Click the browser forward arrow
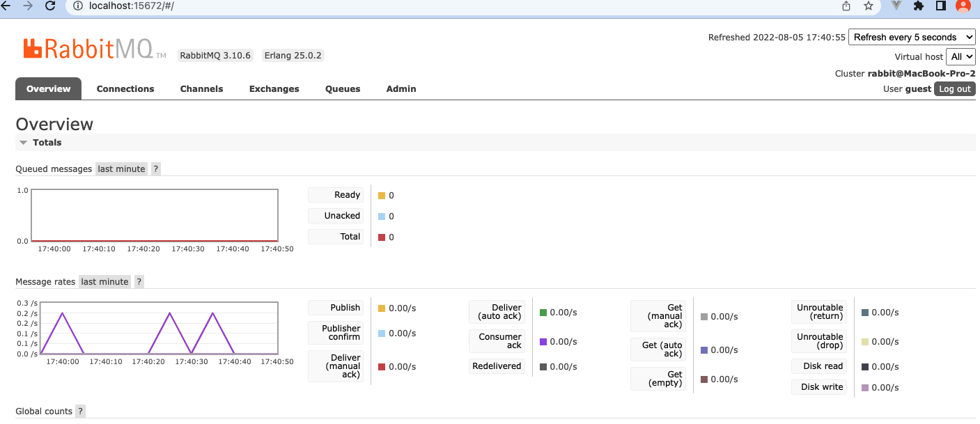The width and height of the screenshot is (980, 424). (27, 6)
